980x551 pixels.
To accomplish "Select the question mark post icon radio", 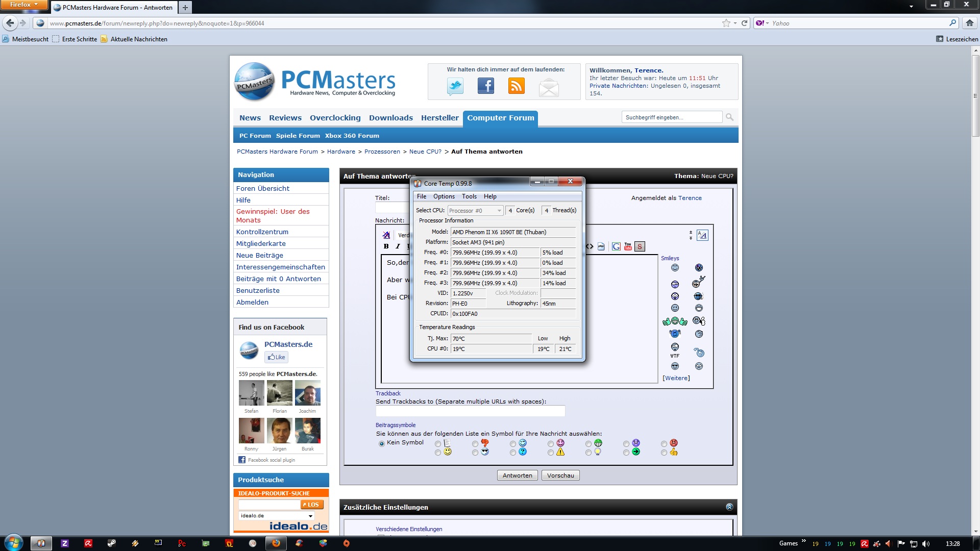I will 513,453.
